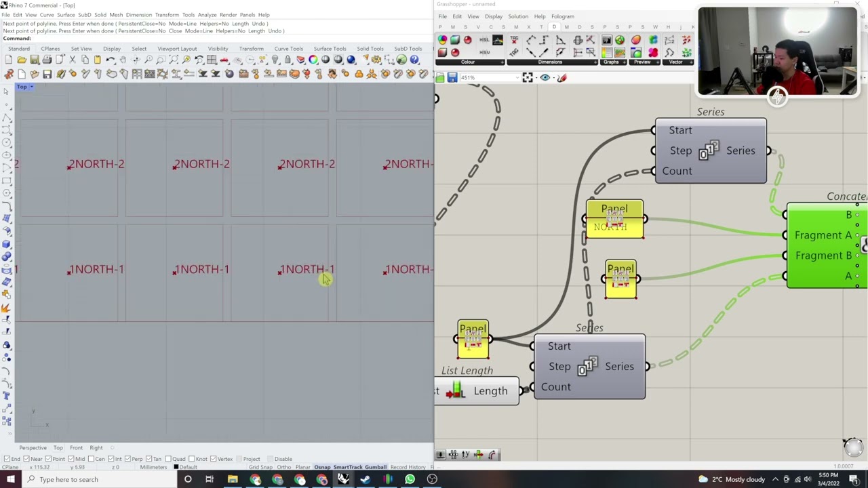Click the Rhino Help question mark icon
Viewport: 868px width, 488px height.
pos(414,60)
